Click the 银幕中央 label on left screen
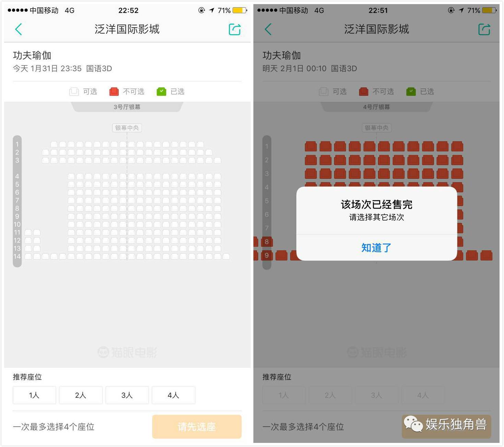 pyautogui.click(x=127, y=128)
